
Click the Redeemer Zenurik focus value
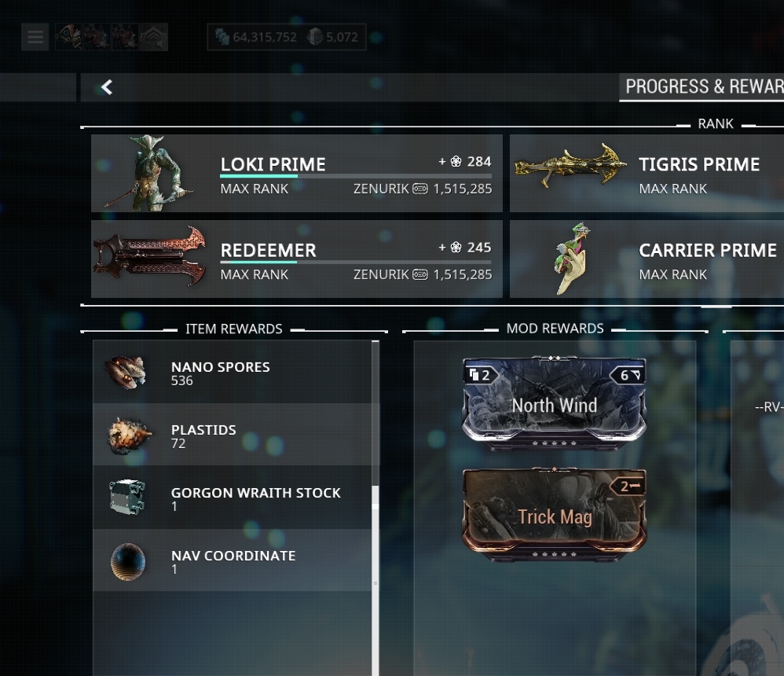[462, 274]
